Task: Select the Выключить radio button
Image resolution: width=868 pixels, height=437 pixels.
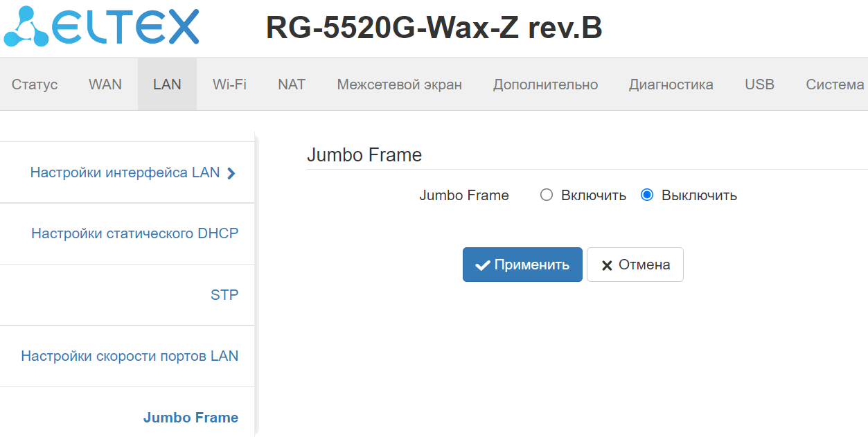Action: pyautogui.click(x=647, y=195)
